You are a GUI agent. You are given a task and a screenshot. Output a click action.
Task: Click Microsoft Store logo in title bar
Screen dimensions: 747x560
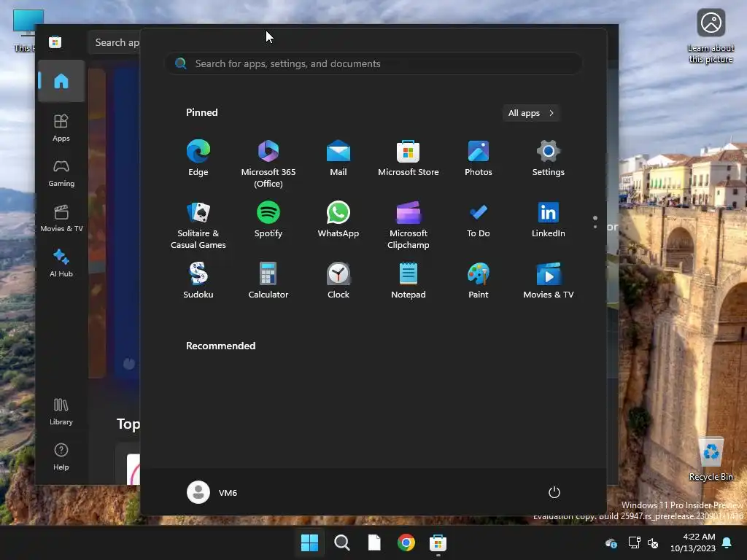tap(55, 42)
